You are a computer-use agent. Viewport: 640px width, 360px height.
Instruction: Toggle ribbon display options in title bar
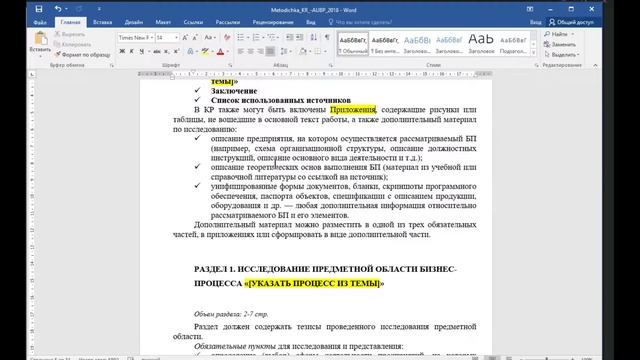tap(530, 9)
